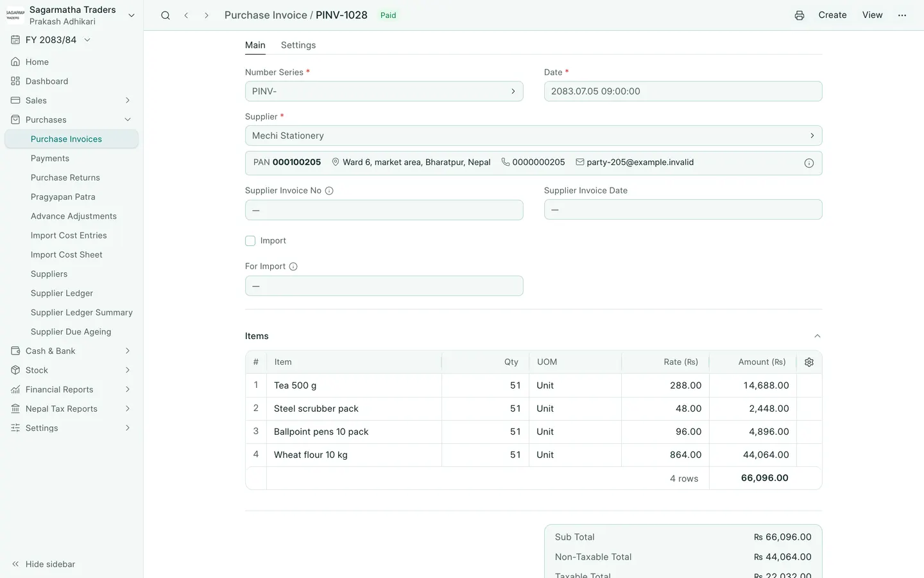Click the Sagarmatha Traders company logo
The width and height of the screenshot is (924, 578).
click(15, 15)
